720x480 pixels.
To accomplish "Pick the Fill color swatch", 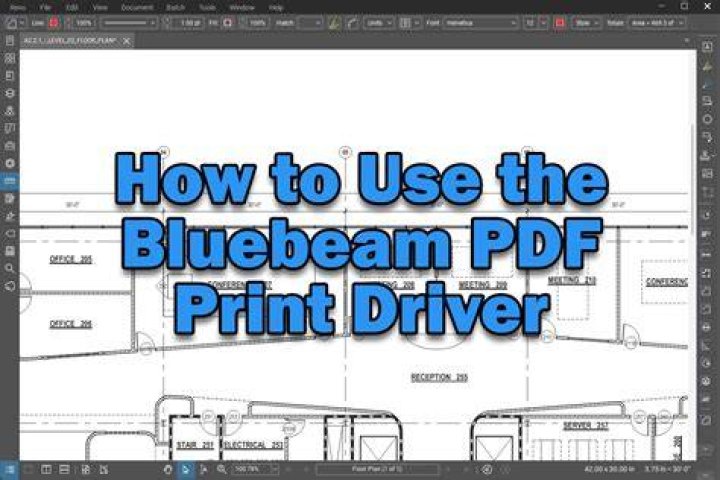I will [x=227, y=23].
